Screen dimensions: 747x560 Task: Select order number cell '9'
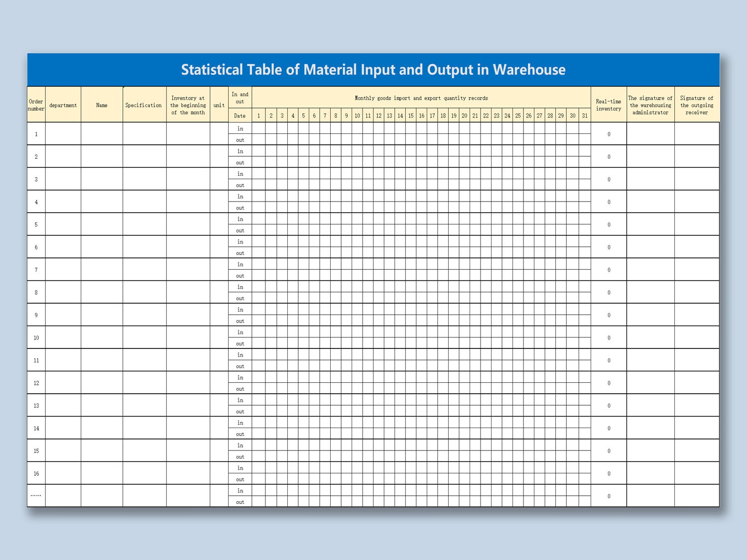[36, 315]
